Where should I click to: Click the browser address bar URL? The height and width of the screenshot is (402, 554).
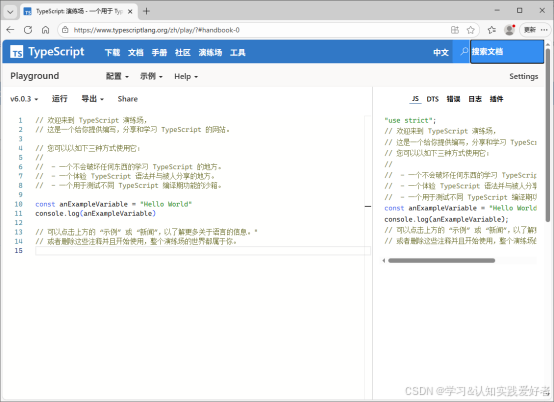157,30
